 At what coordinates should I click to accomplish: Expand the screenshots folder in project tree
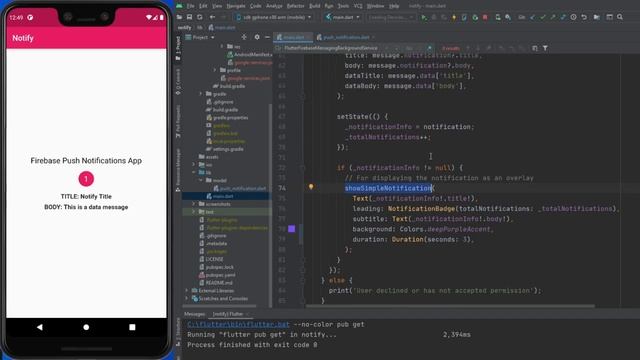click(194, 204)
